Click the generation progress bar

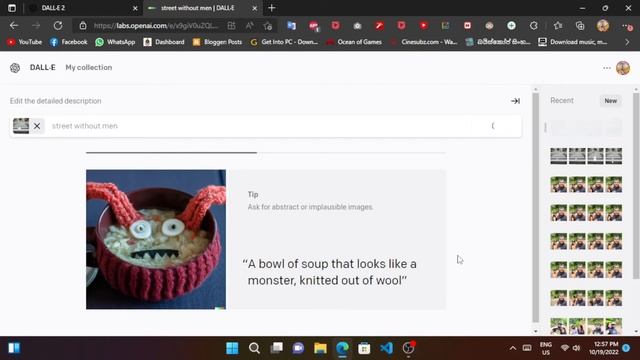tap(266, 153)
